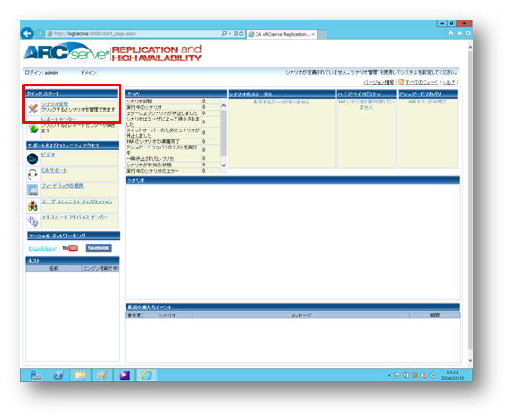
Task: Click the ヘルプ link at top right
Action: [449, 82]
